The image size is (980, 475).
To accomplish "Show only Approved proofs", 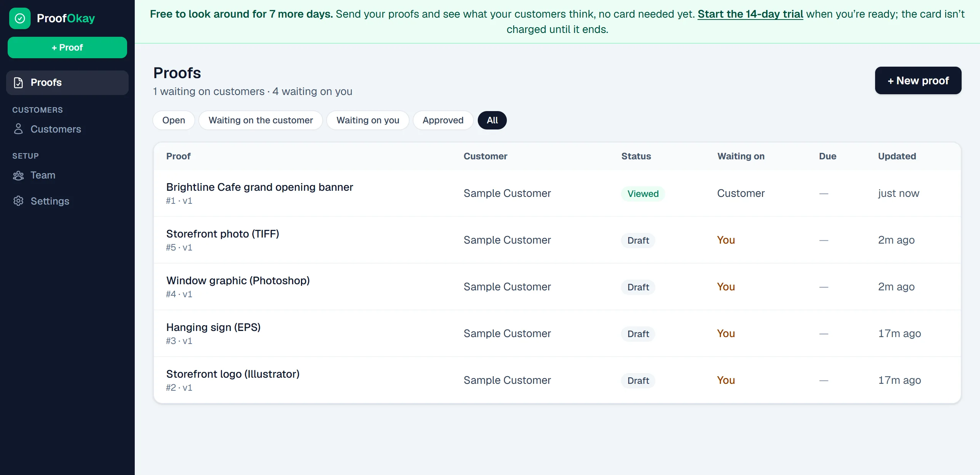I will point(443,120).
